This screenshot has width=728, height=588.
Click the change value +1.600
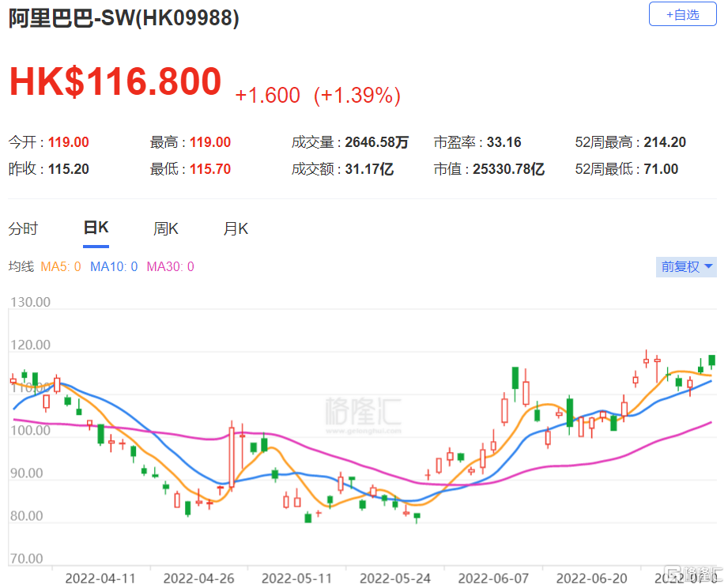tap(267, 95)
